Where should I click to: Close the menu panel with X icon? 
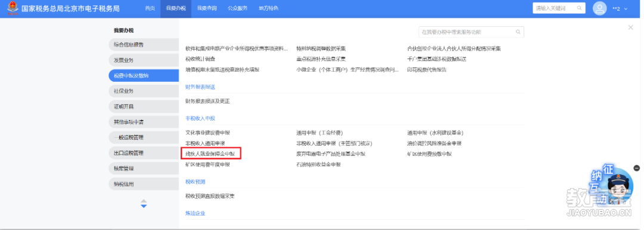[630, 27]
